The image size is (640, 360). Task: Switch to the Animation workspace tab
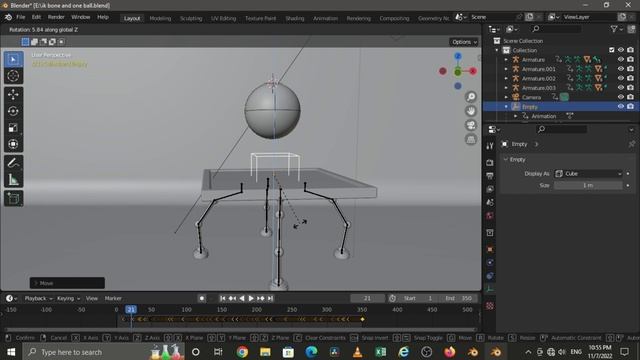325,18
